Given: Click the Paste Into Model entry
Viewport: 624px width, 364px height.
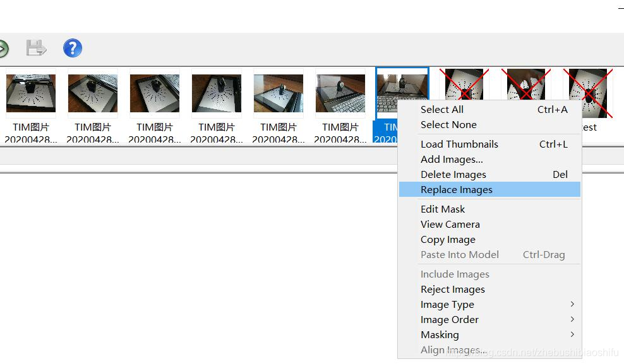Looking at the screenshot, I should coord(490,254).
